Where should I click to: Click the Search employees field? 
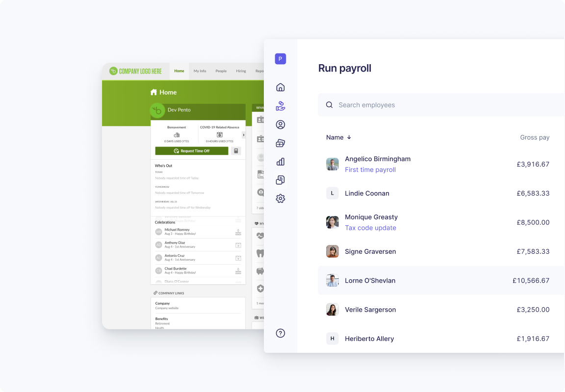(x=441, y=105)
